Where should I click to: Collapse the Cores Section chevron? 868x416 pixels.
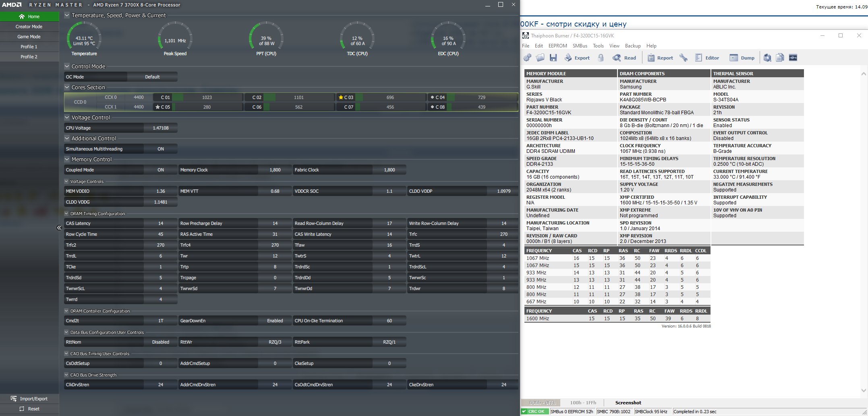tap(67, 87)
